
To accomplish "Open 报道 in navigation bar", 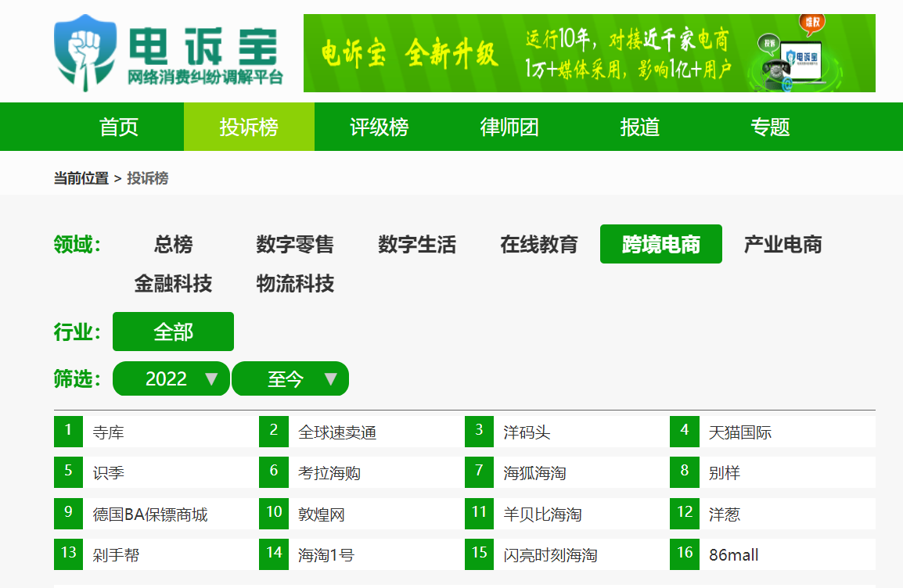I will pyautogui.click(x=639, y=127).
